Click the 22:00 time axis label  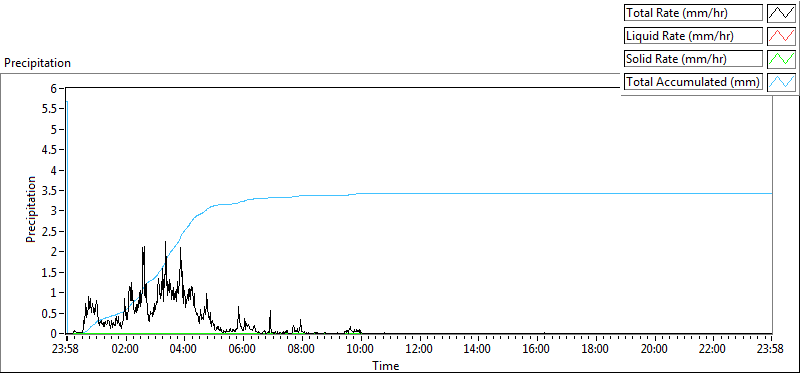click(713, 350)
